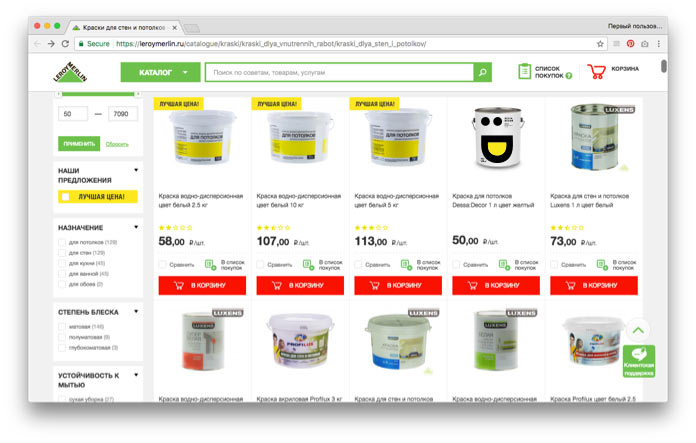This screenshot has height=443, width=696.
Task: Click the scroll-to-top arrow icon
Action: click(x=638, y=330)
